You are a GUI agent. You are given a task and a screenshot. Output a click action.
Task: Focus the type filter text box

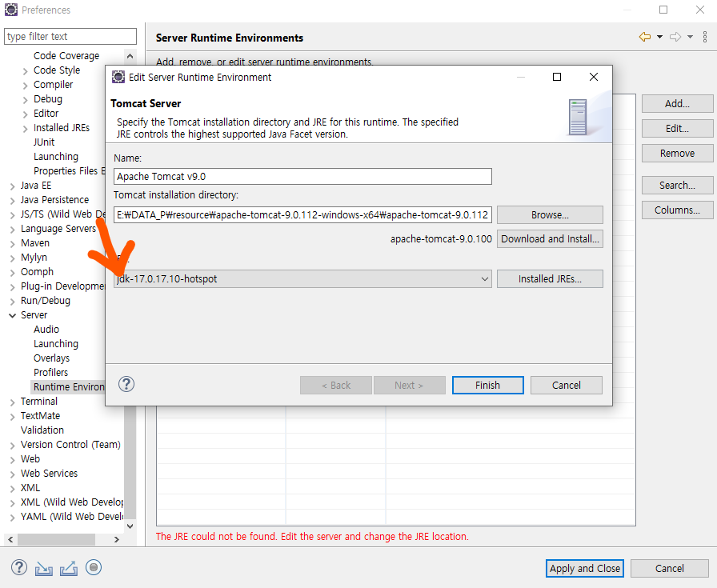click(70, 37)
